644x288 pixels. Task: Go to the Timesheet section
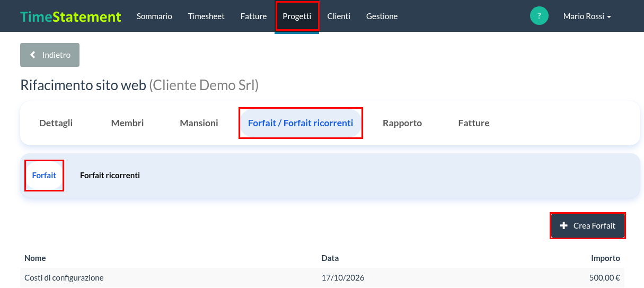coord(206,16)
